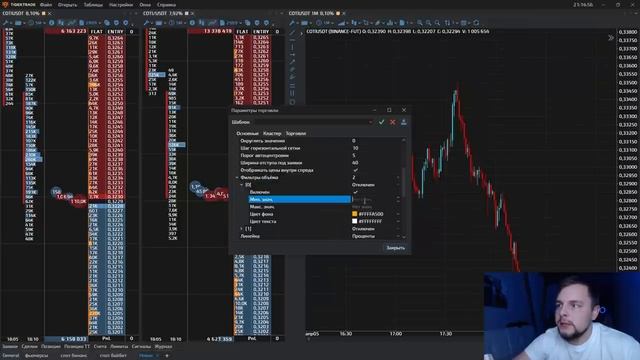
Task: Open dropdown on [1] 'Отключен' row
Action: pos(398,229)
